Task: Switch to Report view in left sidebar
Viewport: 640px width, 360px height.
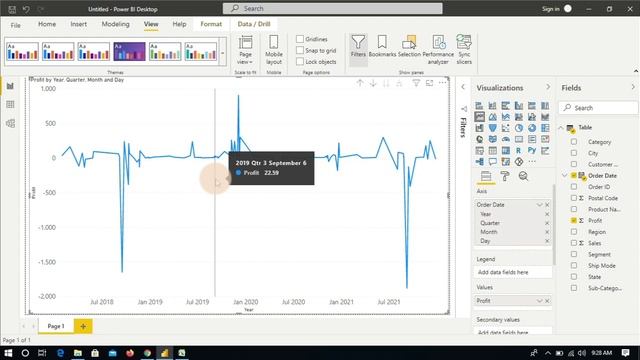Action: pyautogui.click(x=10, y=86)
